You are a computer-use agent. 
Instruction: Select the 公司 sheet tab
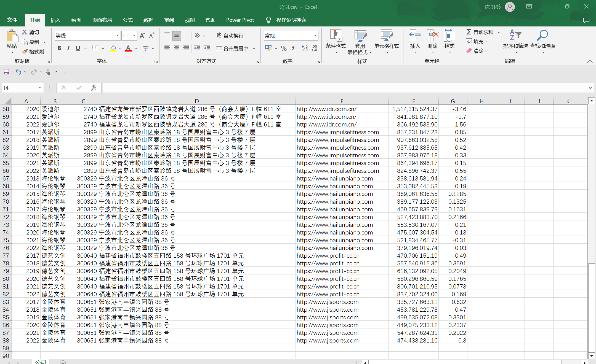pyautogui.click(x=41, y=362)
